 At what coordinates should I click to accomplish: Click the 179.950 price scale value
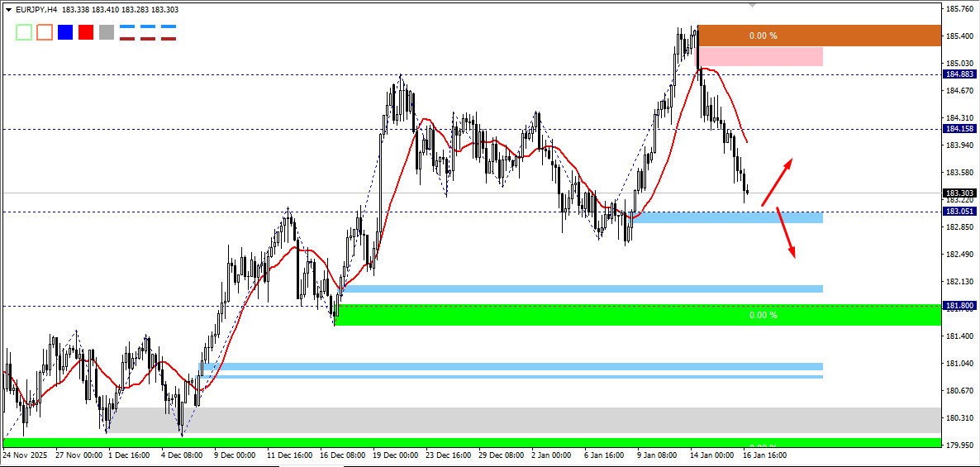960,446
